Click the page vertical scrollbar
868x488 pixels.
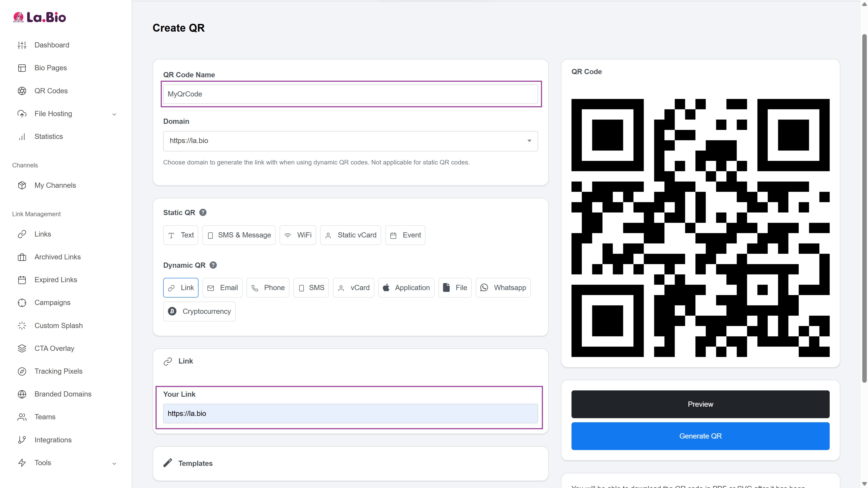(864, 209)
